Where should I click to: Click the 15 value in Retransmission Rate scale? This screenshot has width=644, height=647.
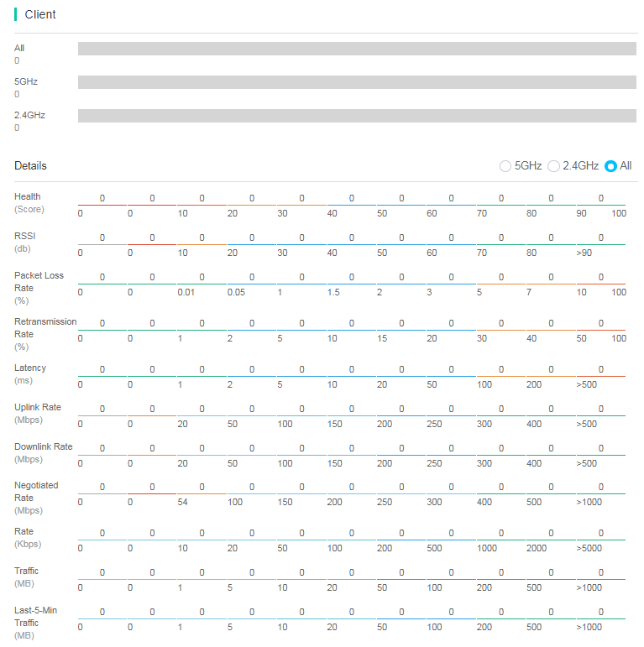pos(382,339)
